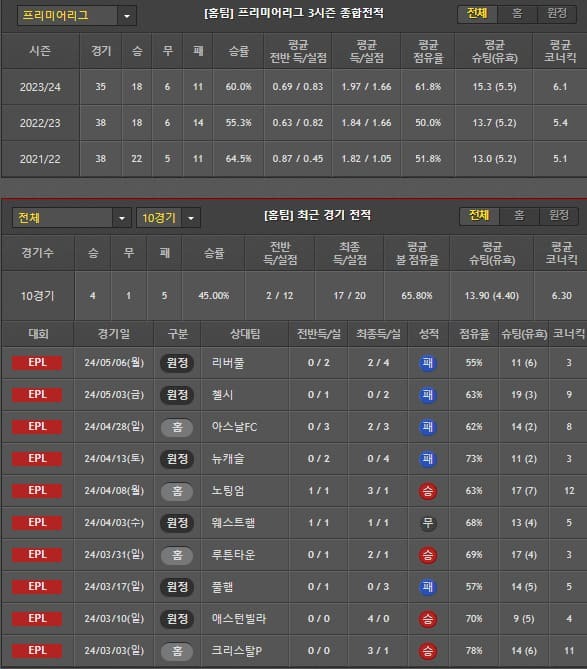Click match date 24/05/06(월)
The height and width of the screenshot is (669, 587).
coord(114,363)
